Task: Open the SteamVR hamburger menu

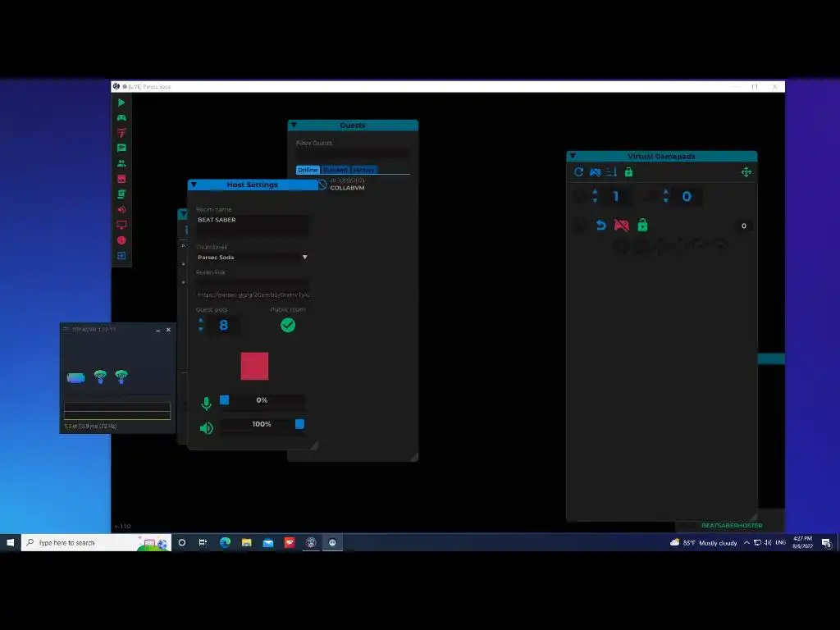Action: pyautogui.click(x=66, y=330)
